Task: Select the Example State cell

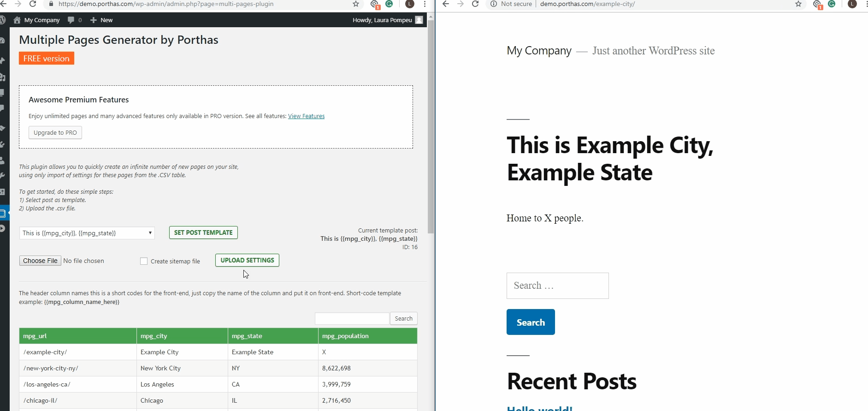Action: coord(273,352)
